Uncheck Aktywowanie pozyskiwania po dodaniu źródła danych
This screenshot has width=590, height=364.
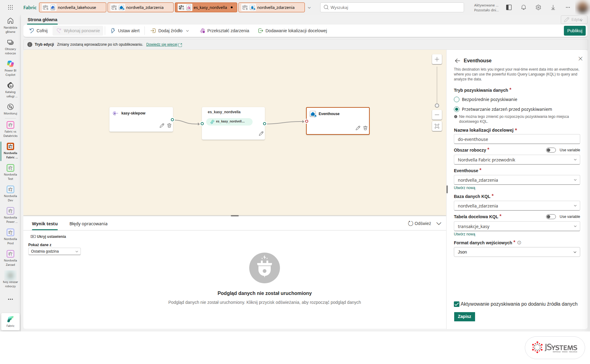coord(457,304)
